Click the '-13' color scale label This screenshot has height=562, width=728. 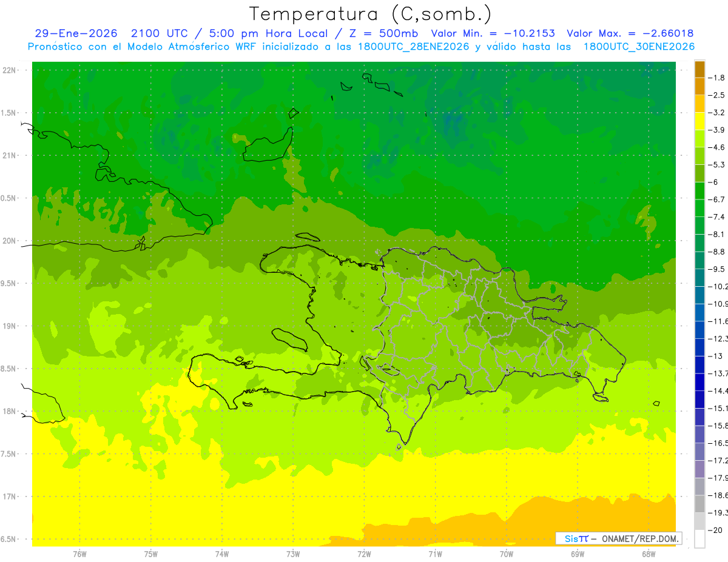click(714, 356)
